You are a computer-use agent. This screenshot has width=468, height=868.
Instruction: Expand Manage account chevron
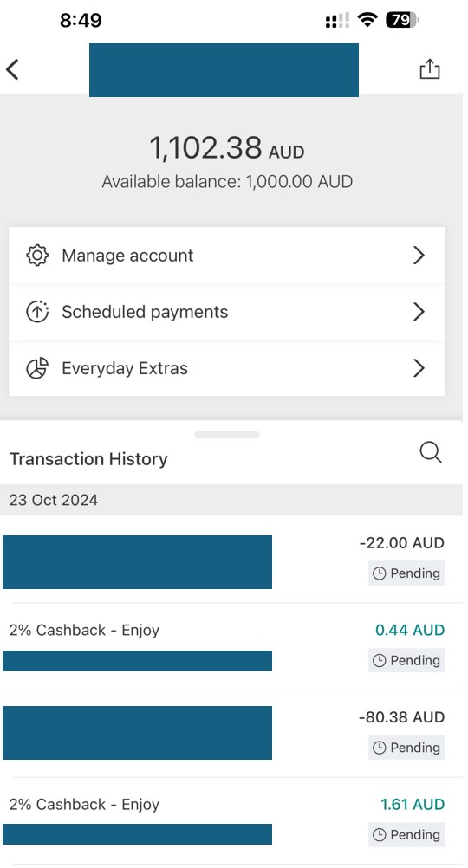(x=419, y=256)
